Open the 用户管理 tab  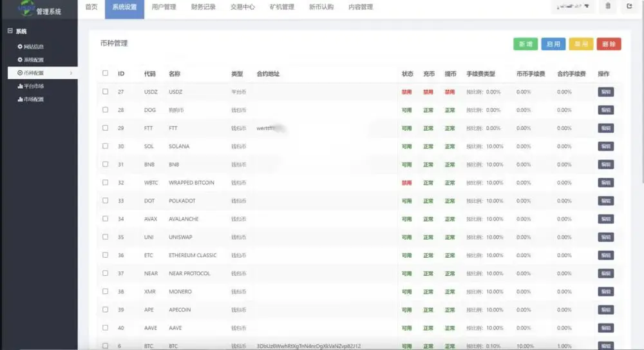coord(164,7)
